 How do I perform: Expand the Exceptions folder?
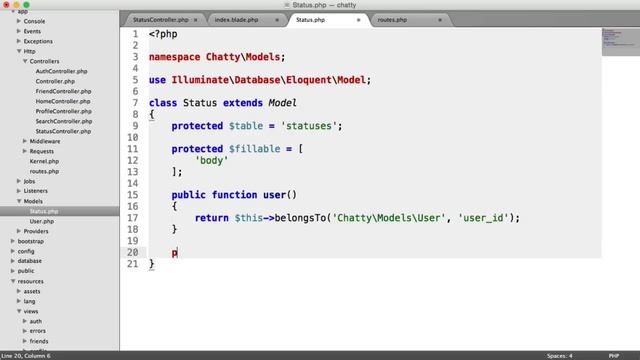pyautogui.click(x=19, y=41)
